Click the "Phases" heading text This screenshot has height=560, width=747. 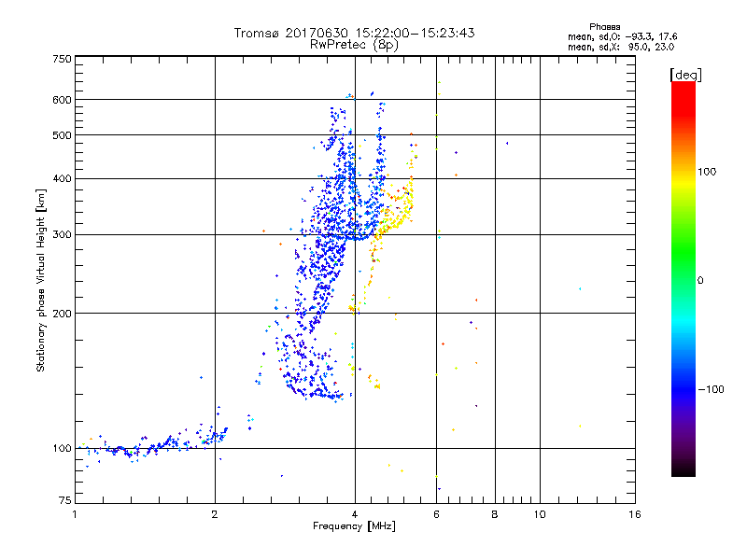point(604,27)
